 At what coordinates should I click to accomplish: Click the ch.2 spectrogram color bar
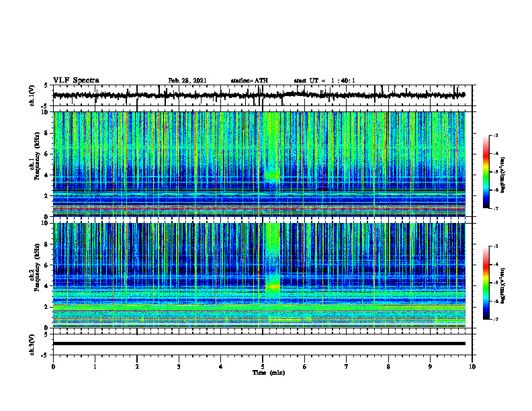pos(486,283)
